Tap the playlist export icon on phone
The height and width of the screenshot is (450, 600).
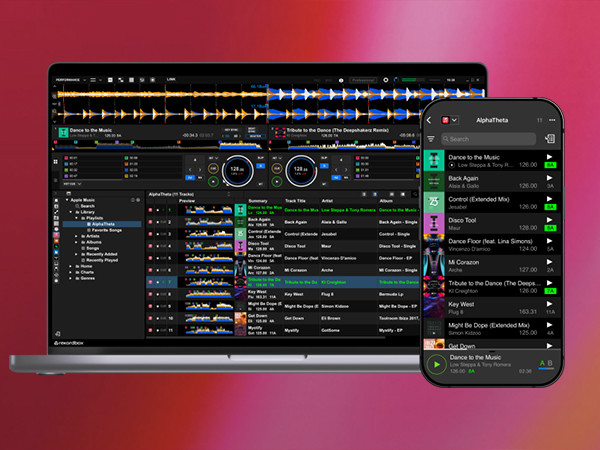pos(549,139)
